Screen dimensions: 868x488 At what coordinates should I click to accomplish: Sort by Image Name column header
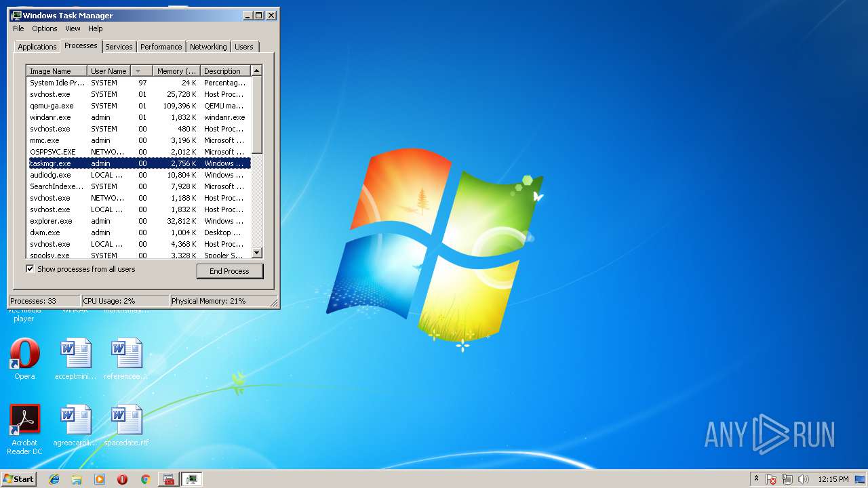click(57, 71)
